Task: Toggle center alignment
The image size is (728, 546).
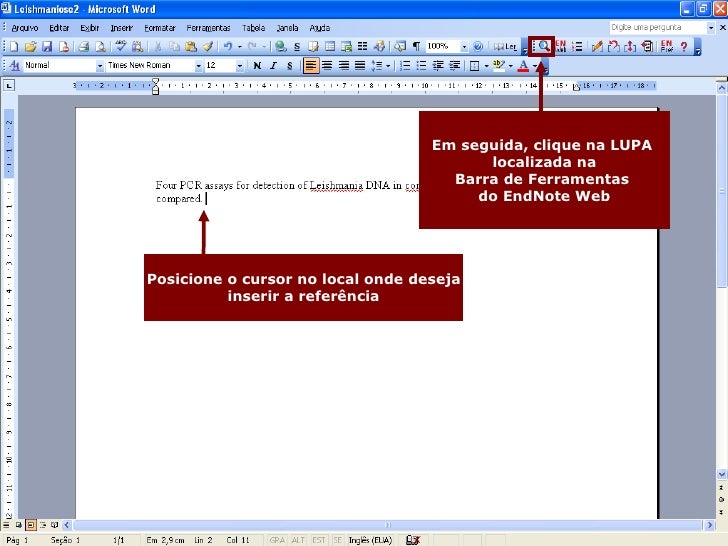Action: (327, 65)
